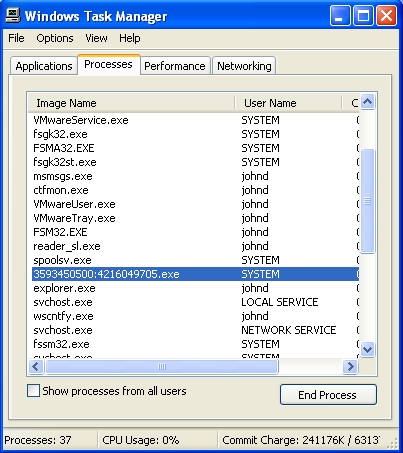The width and height of the screenshot is (403, 453).
Task: Click the End Process button
Action: (328, 395)
